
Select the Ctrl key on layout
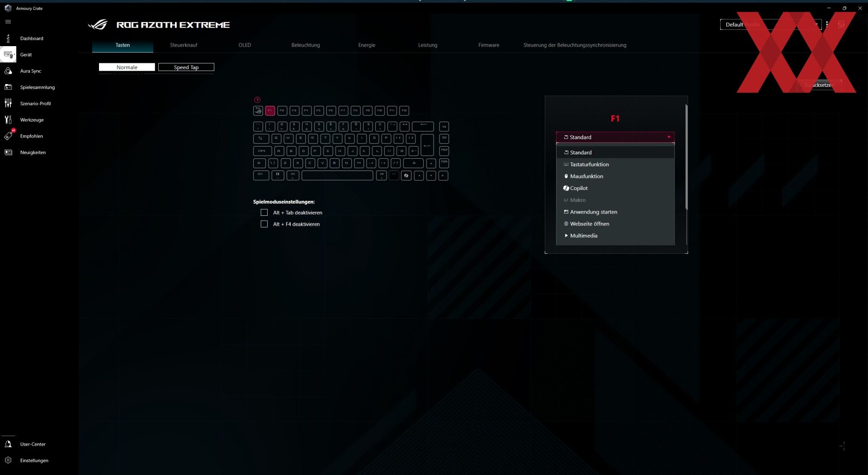261,176
